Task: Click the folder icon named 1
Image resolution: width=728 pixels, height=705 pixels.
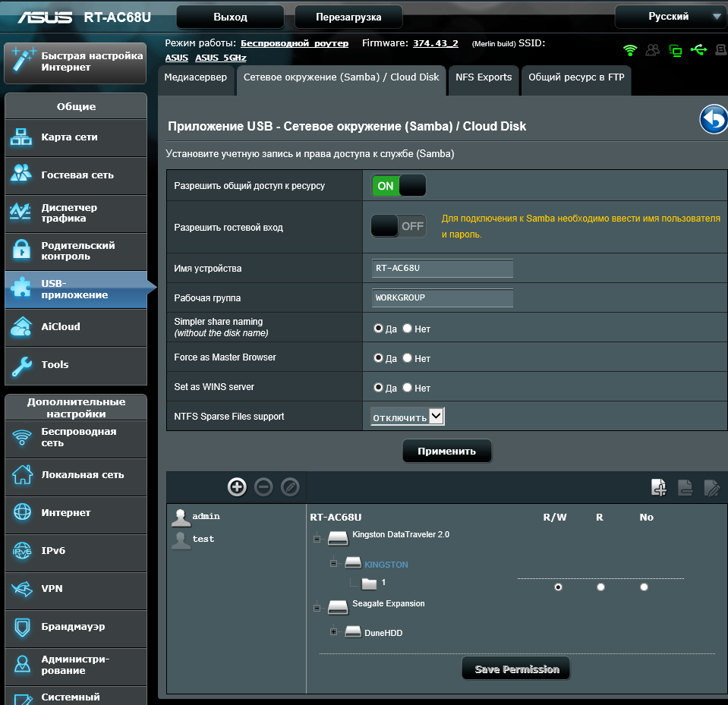Action: tap(369, 584)
